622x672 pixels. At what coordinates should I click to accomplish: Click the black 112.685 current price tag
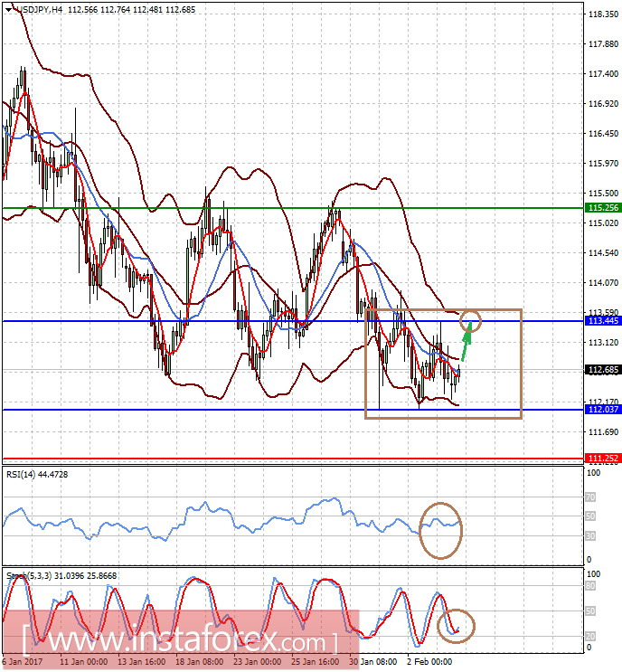click(x=602, y=371)
